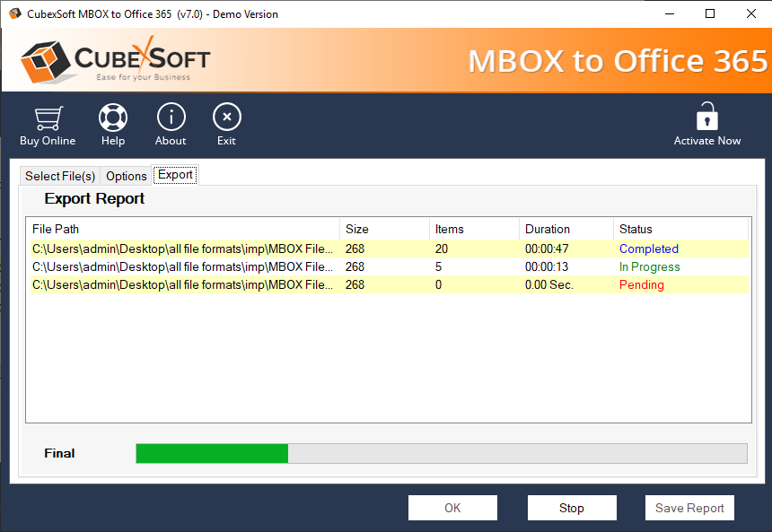Select the Export tab

[x=175, y=175]
